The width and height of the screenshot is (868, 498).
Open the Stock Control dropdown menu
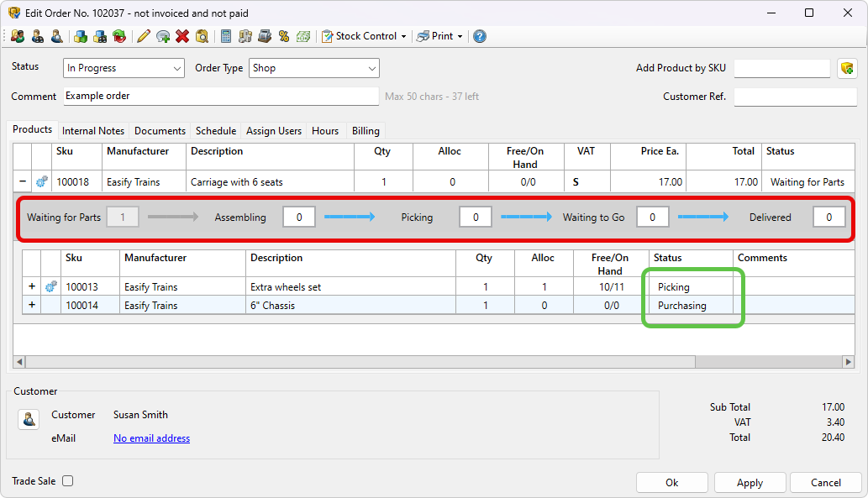(365, 36)
